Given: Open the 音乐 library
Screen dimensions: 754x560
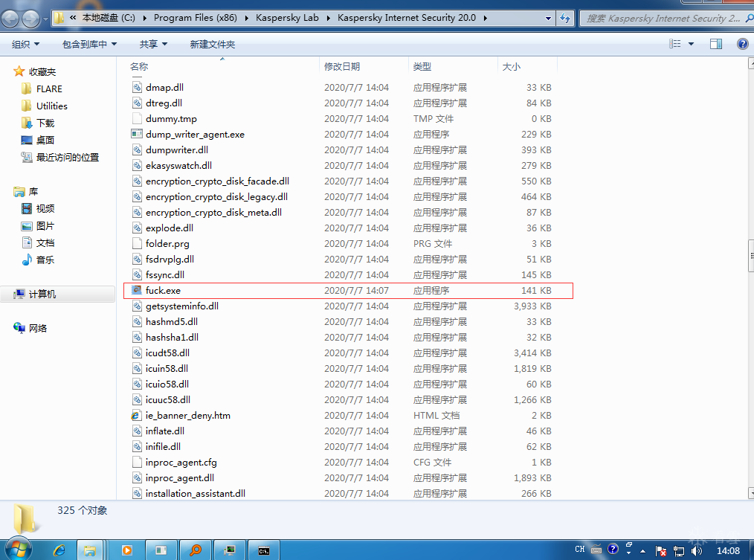Looking at the screenshot, I should point(45,260).
